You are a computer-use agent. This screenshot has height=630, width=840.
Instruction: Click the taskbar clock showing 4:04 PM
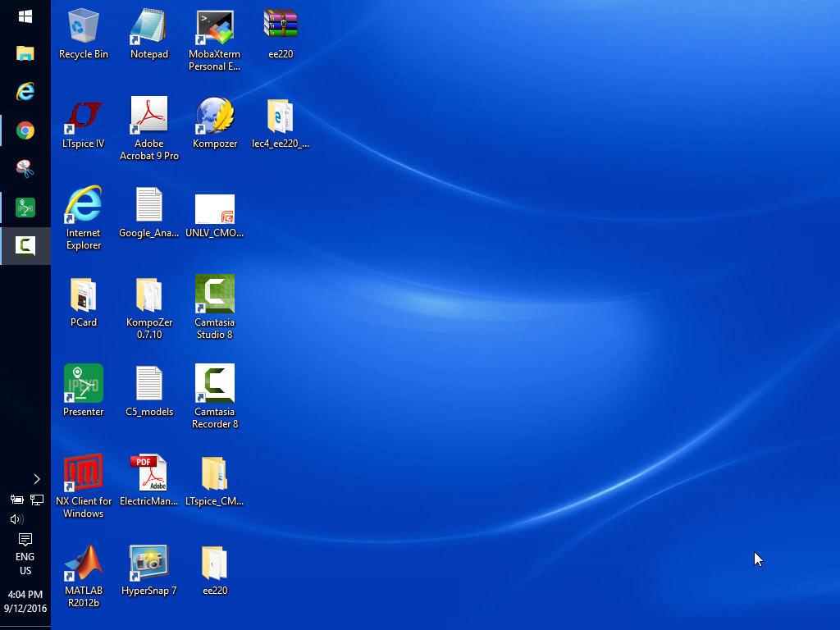point(25,601)
